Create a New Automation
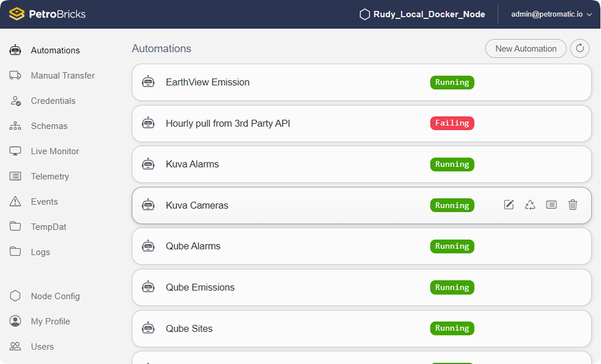This screenshot has width=601, height=364. [525, 49]
